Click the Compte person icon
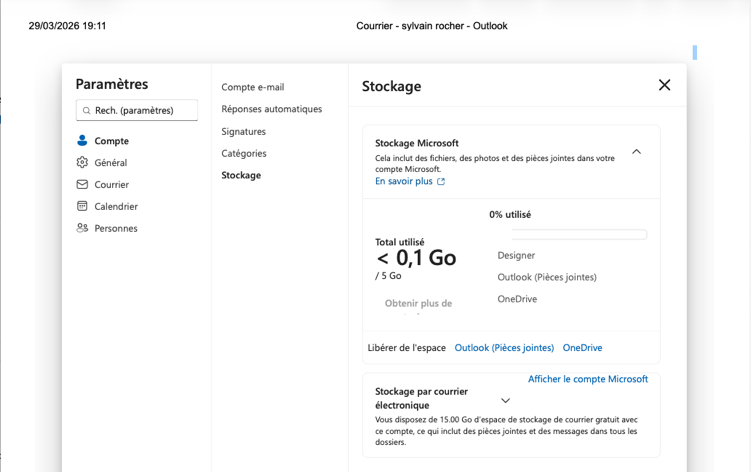The image size is (751, 472). [82, 140]
